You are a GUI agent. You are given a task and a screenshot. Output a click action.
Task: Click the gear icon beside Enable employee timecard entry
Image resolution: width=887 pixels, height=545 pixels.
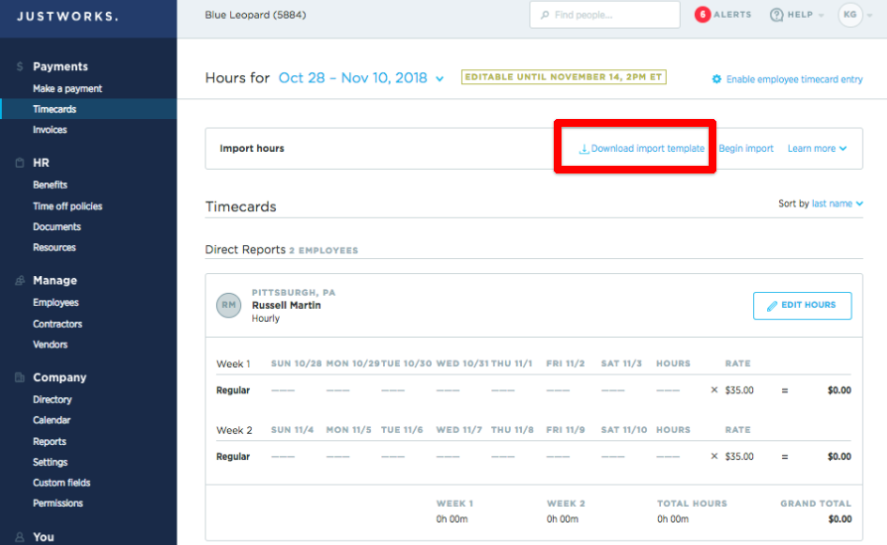716,79
